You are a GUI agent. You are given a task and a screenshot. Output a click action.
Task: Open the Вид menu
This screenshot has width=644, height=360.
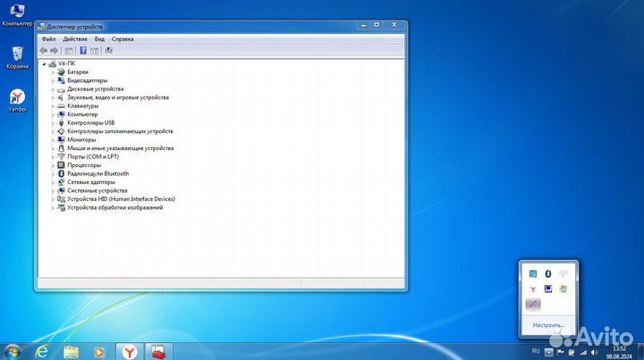(x=99, y=39)
